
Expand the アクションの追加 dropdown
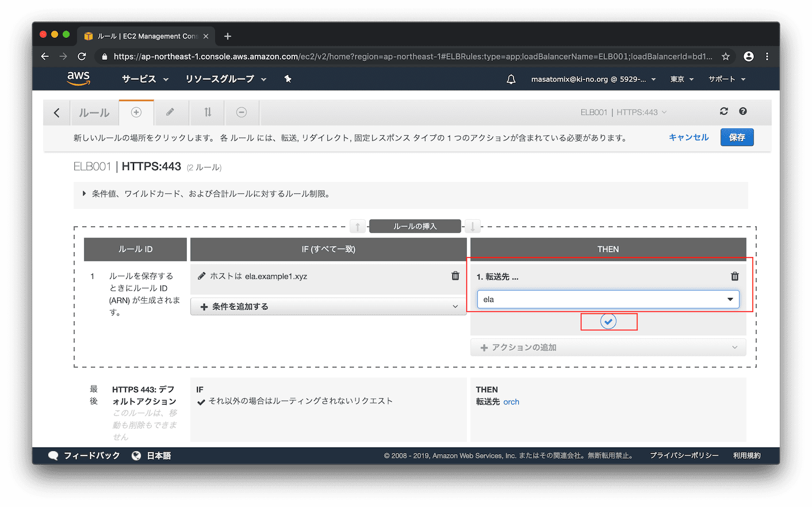tap(608, 348)
